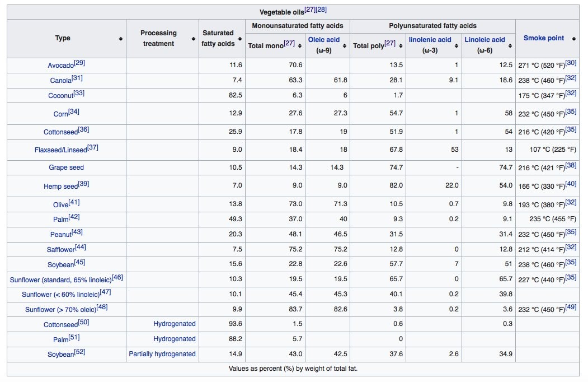Open citation [52] next to Soybean
The image size is (588, 382).
pyautogui.click(x=79, y=352)
